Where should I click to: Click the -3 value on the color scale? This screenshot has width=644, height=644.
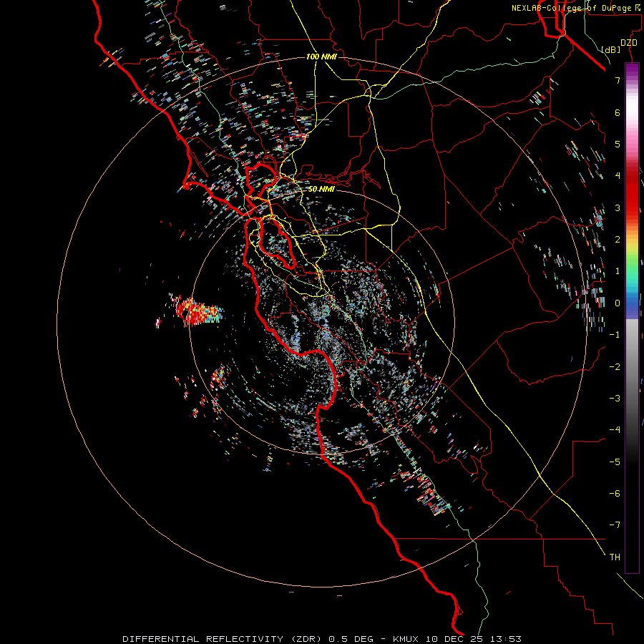pyautogui.click(x=615, y=399)
